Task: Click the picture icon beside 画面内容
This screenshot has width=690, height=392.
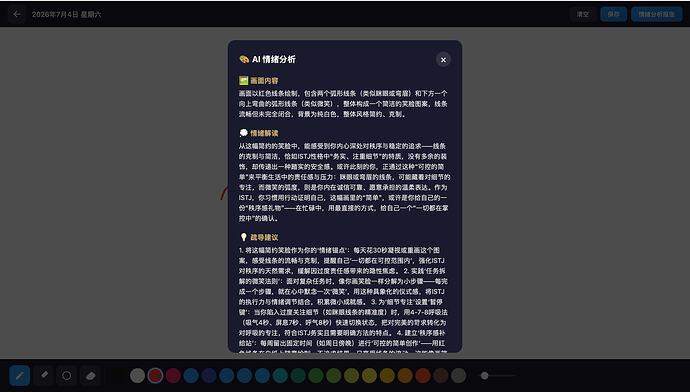Action: [x=243, y=81]
